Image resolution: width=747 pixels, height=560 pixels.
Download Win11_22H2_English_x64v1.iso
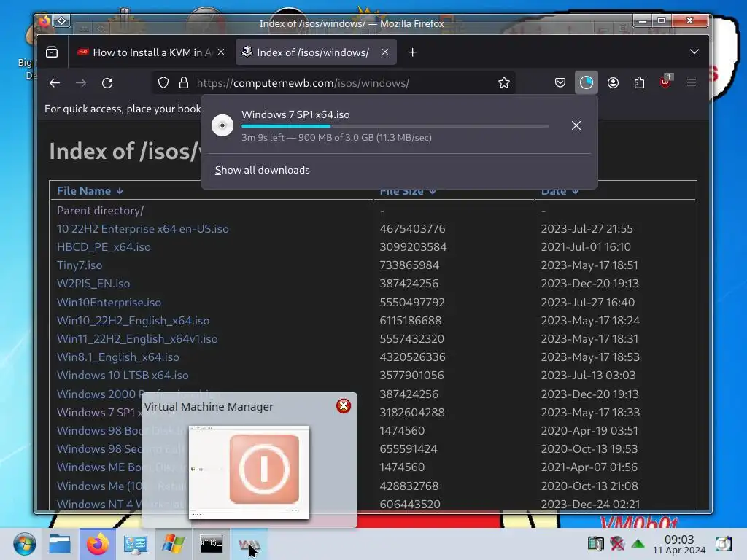tap(137, 338)
